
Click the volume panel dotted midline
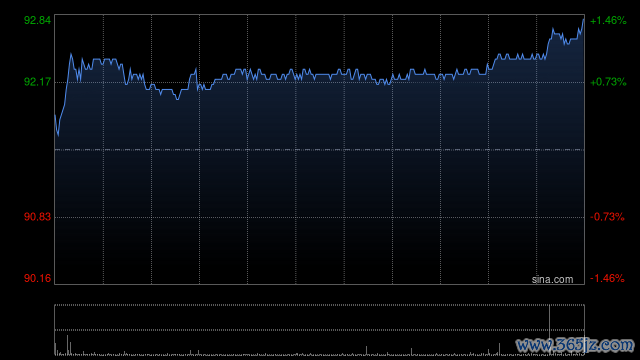pyautogui.click(x=319, y=329)
